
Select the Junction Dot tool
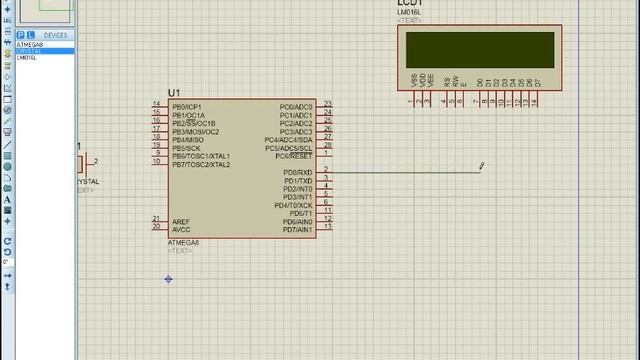(7, 9)
